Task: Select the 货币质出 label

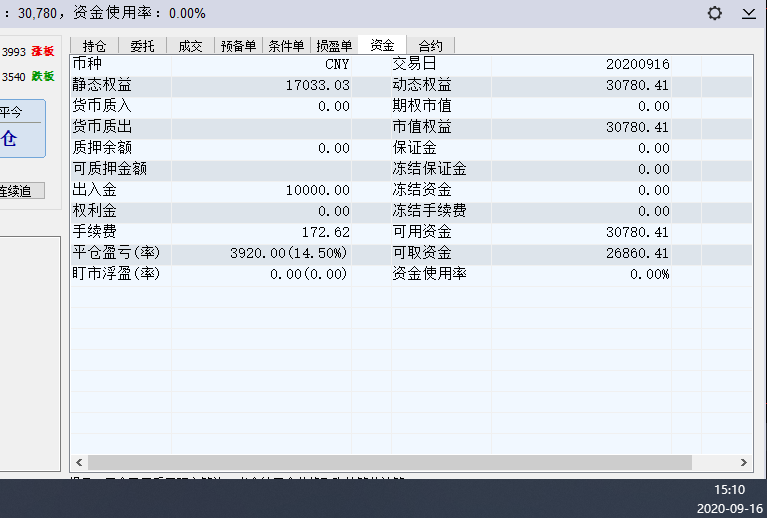Action: [x=102, y=127]
